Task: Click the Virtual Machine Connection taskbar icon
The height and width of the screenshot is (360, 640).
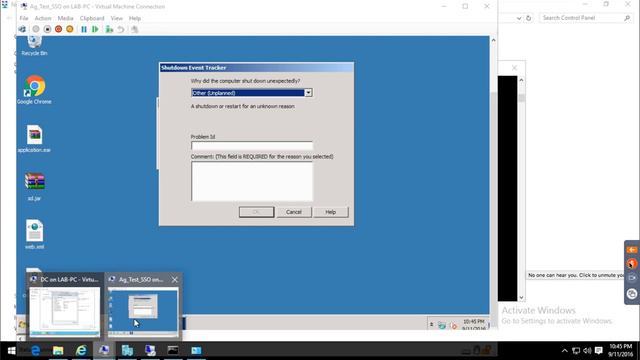Action: pos(104,351)
